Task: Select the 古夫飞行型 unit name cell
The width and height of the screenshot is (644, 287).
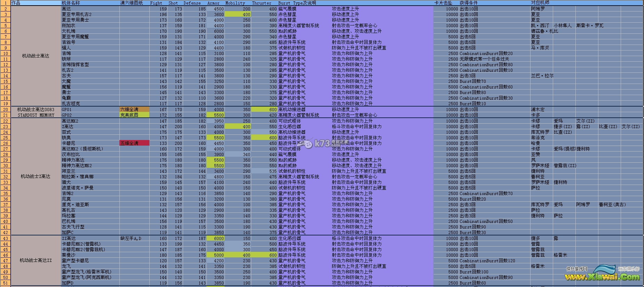Action: click(90, 227)
